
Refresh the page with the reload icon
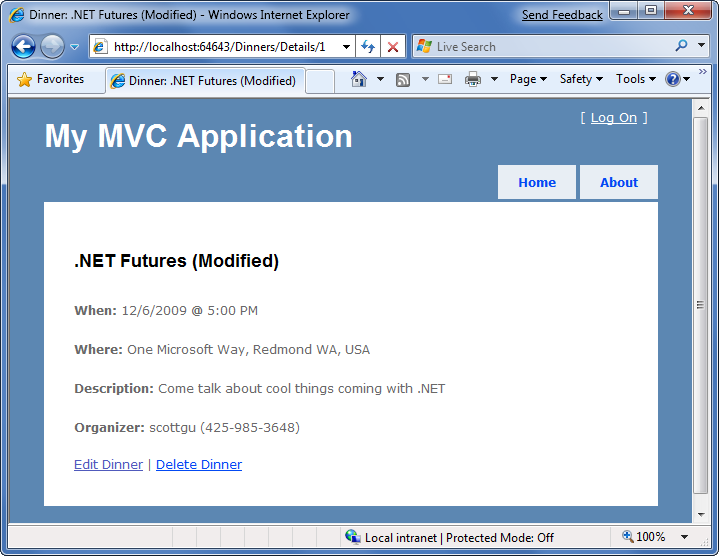click(x=368, y=47)
